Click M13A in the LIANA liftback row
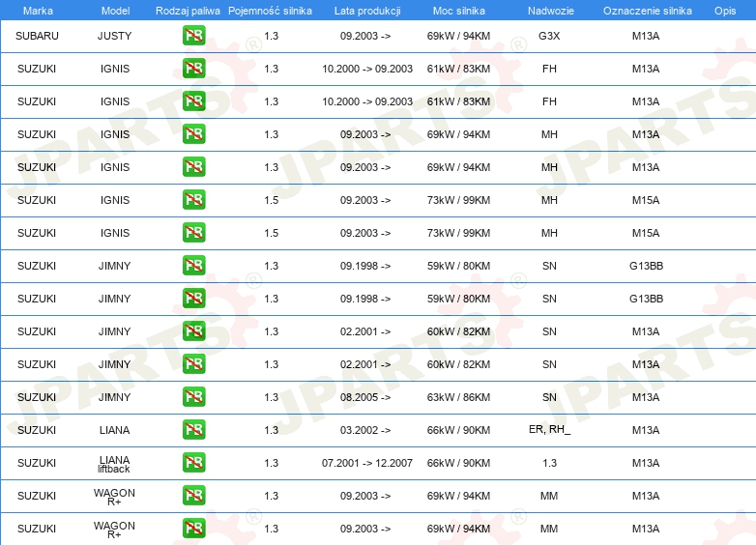Viewport: 756px width, 545px height. pos(646,463)
